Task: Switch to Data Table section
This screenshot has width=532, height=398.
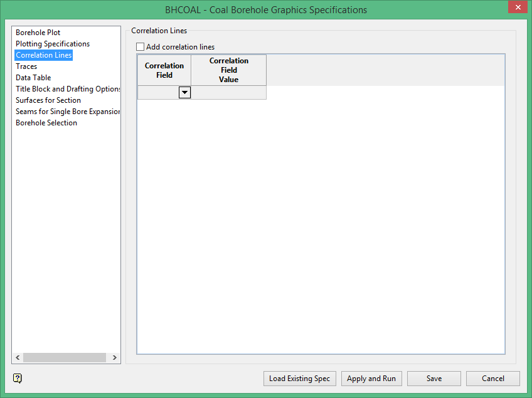Action: pos(33,78)
